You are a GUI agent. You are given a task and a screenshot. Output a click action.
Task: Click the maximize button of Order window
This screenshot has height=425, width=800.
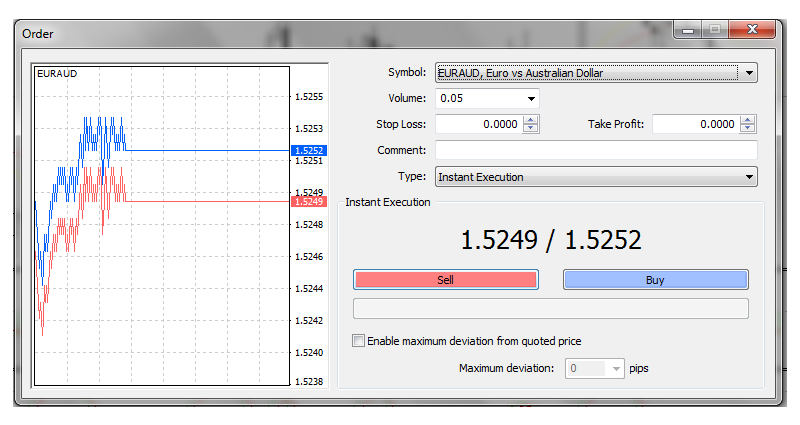715,29
